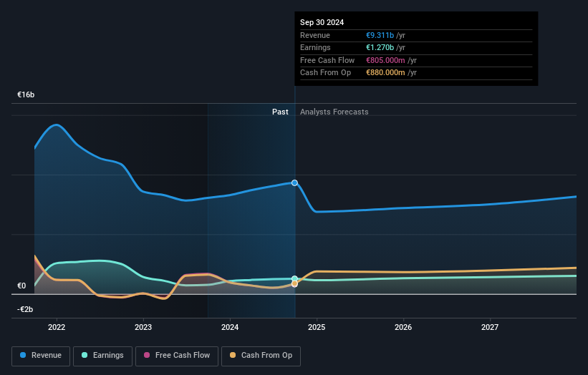Toggle the Cash From Op legend button
This screenshot has height=375, width=588.
click(261, 356)
